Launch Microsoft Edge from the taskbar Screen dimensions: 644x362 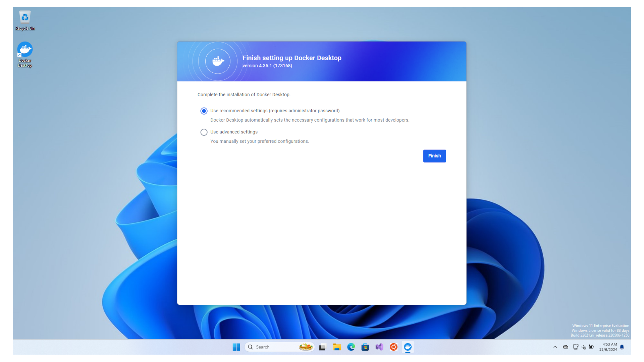click(351, 347)
